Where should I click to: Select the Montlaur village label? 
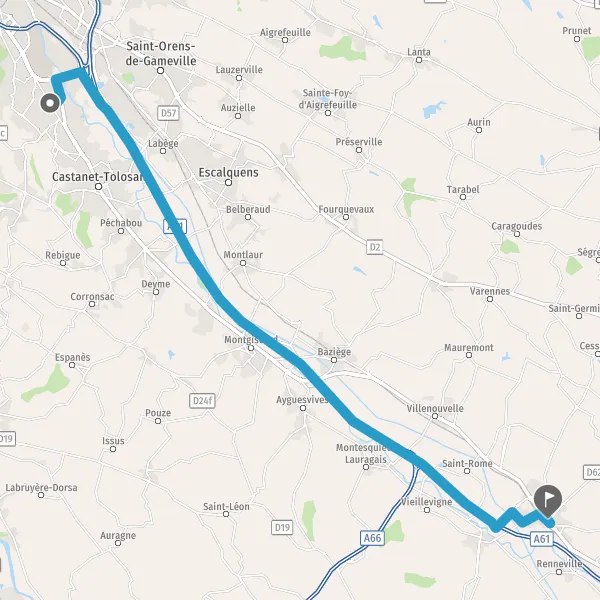pos(243,254)
